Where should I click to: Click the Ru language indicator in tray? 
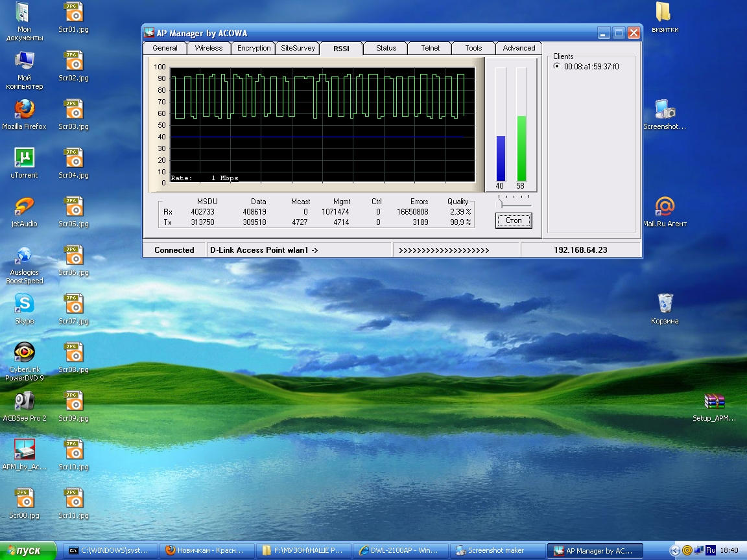711,550
